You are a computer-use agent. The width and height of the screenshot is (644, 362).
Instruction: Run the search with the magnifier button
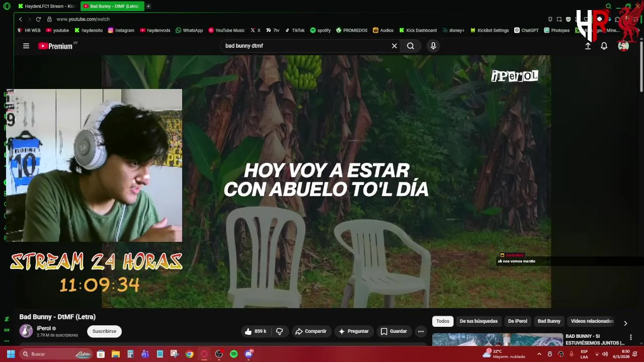click(x=411, y=46)
